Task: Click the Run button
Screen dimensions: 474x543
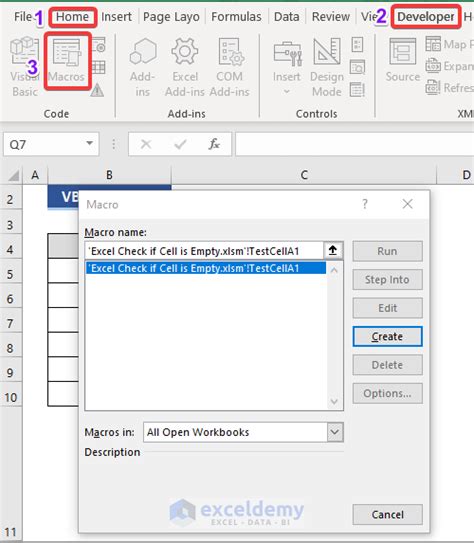Action: coord(387,251)
